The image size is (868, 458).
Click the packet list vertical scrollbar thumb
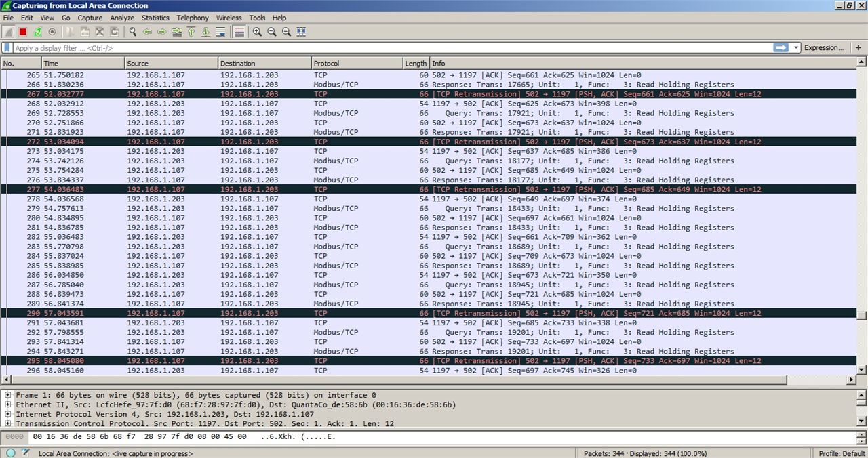[x=862, y=315]
